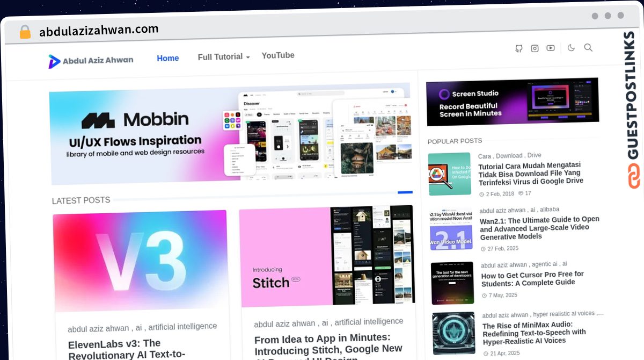Click the 'Cara' category tag
The width and height of the screenshot is (644, 360).
[x=485, y=156]
